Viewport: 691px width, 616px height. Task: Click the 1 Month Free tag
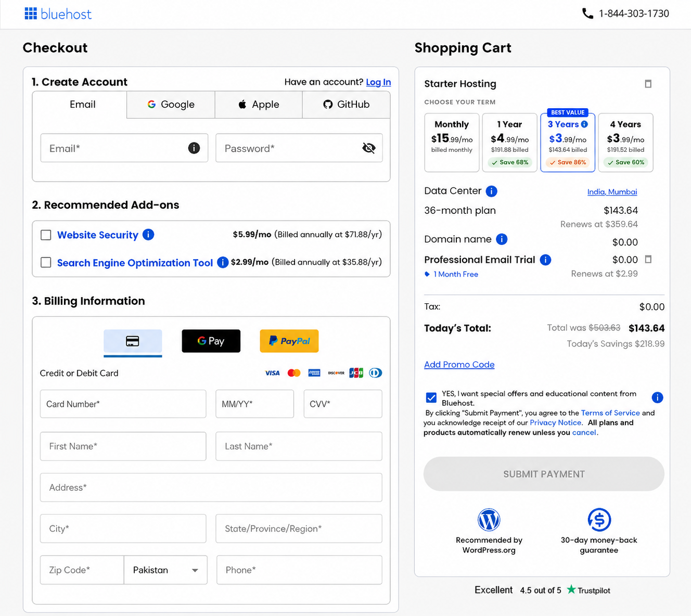tap(451, 274)
